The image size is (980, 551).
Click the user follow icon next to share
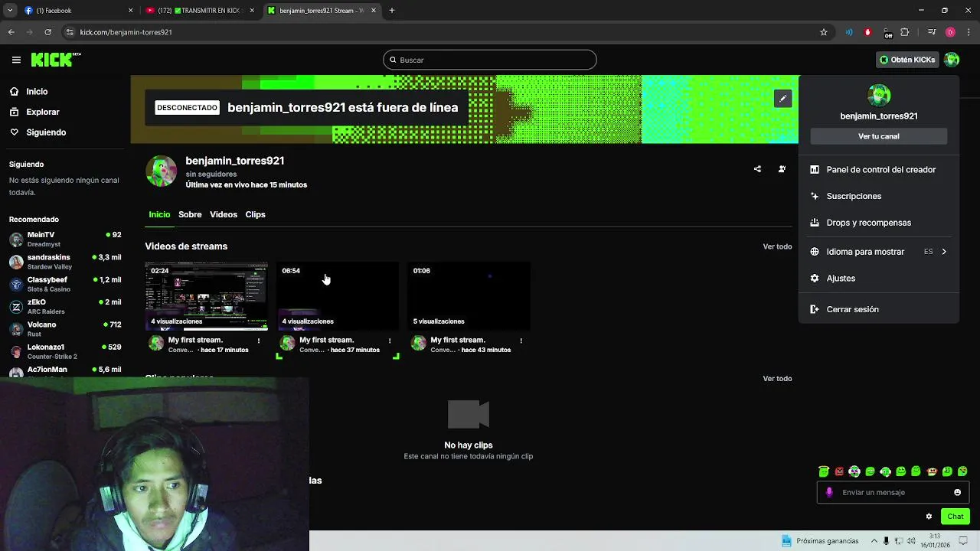(x=782, y=169)
